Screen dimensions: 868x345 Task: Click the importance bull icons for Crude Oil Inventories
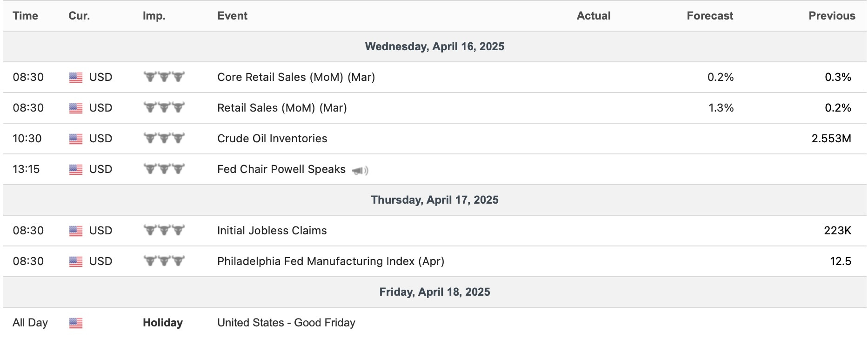tap(164, 139)
